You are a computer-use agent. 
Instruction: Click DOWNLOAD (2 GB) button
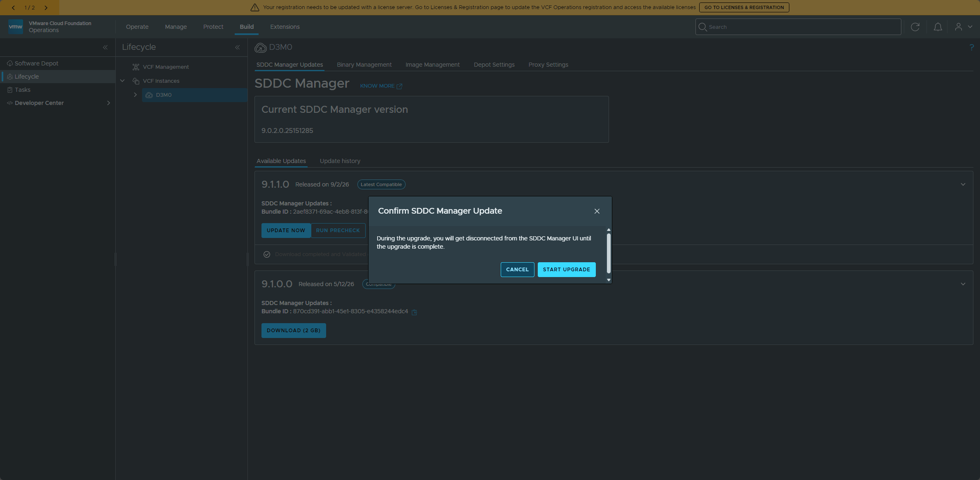294,331
